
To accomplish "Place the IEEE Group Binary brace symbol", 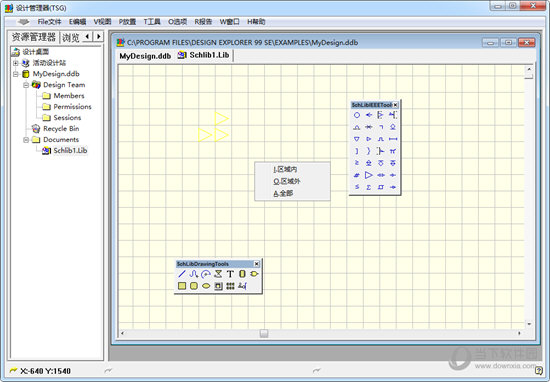I will [369, 151].
